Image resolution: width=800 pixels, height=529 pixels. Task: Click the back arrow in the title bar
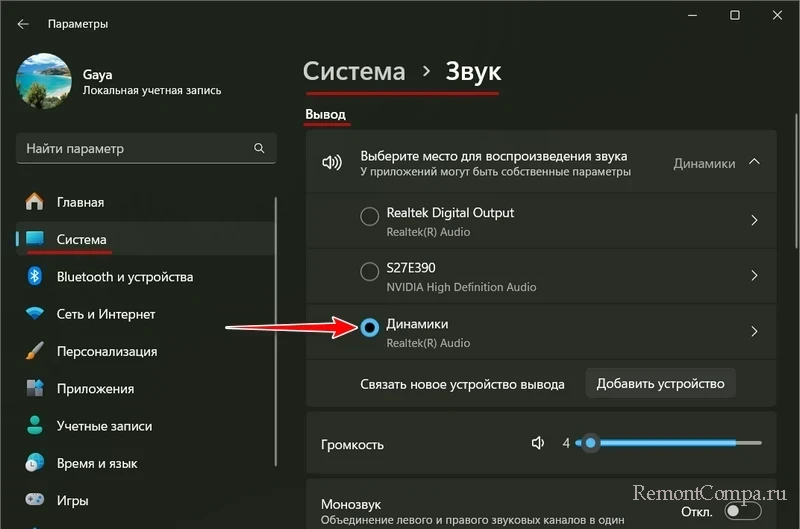(x=23, y=23)
